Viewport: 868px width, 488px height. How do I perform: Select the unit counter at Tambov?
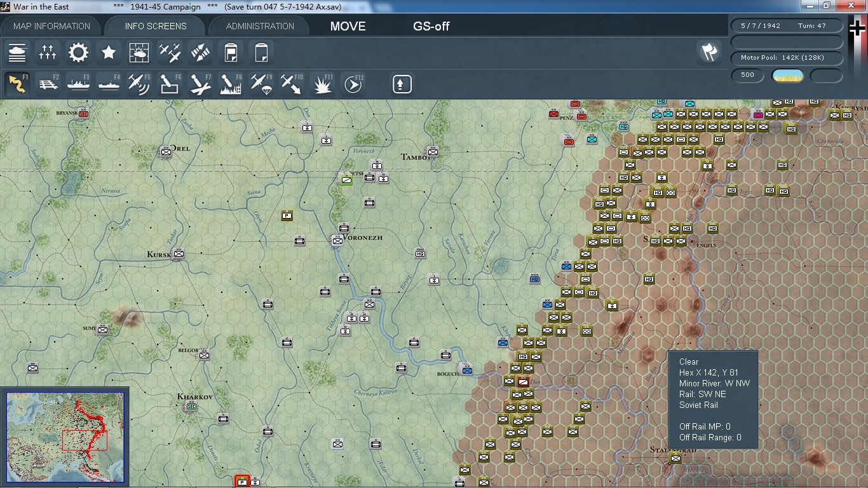tap(433, 152)
